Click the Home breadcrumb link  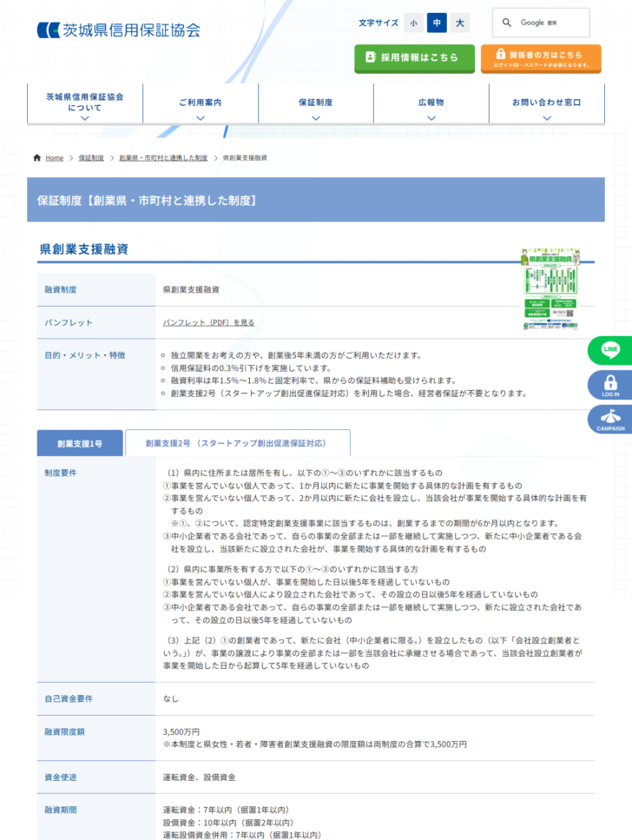pyautogui.click(x=54, y=158)
